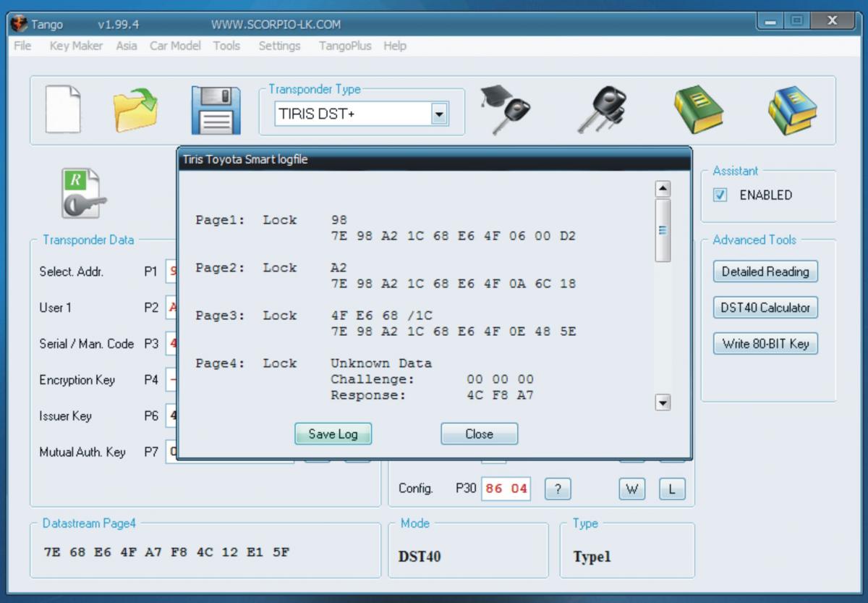
Task: Click the Save Log button
Action: coord(333,434)
